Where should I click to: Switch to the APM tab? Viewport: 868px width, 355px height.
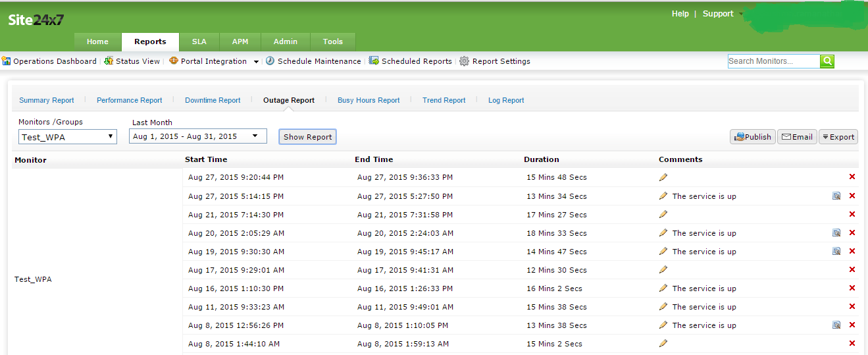pos(240,41)
